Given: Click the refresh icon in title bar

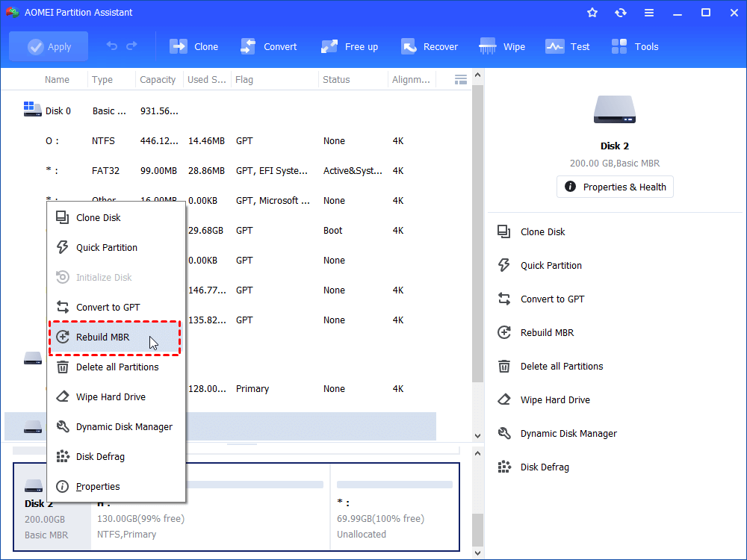Looking at the screenshot, I should coord(620,13).
